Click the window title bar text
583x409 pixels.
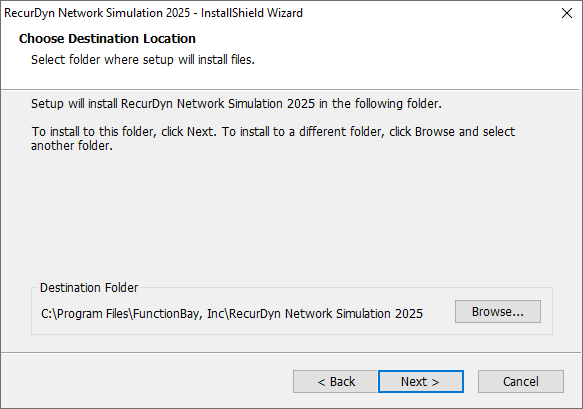[153, 13]
